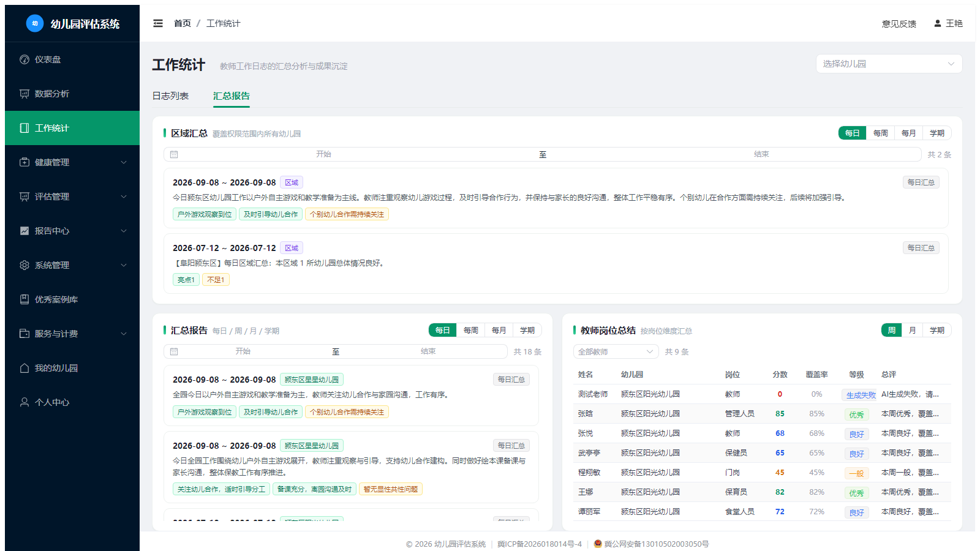Image resolution: width=980 pixels, height=551 pixels.
Task: Click score 45 in 程翔敏 row
Action: pyautogui.click(x=780, y=473)
